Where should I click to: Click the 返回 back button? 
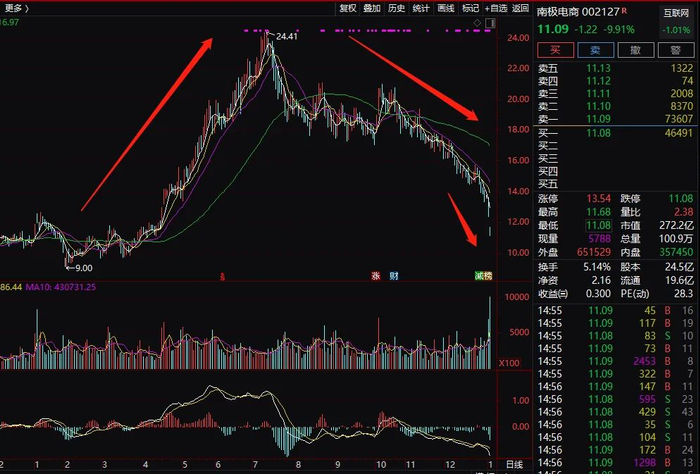click(520, 8)
